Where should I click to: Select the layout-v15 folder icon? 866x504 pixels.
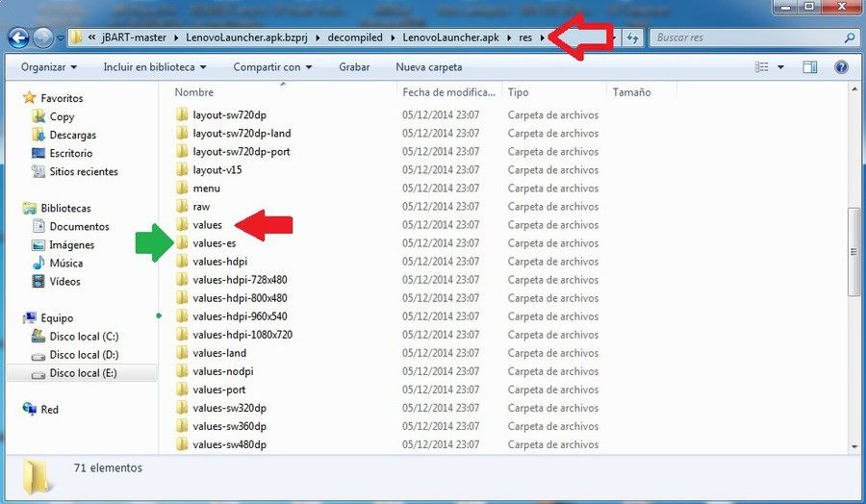click(182, 169)
